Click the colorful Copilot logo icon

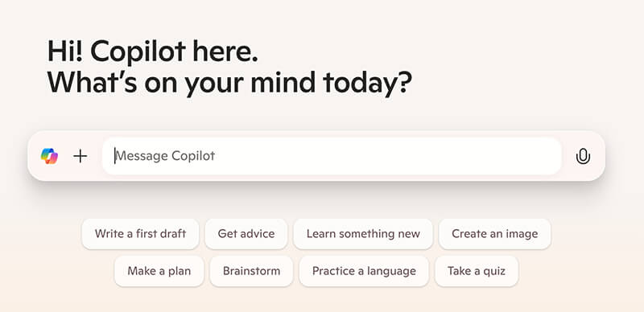click(x=49, y=156)
